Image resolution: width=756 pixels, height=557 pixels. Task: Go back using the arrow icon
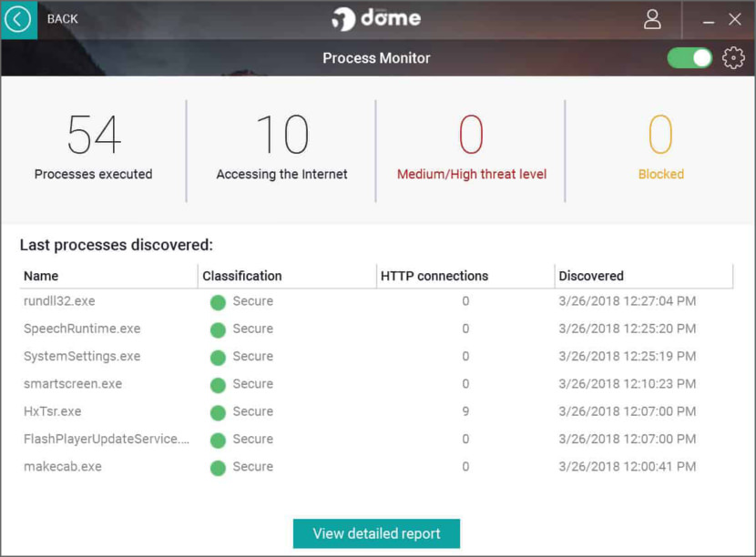[18, 20]
